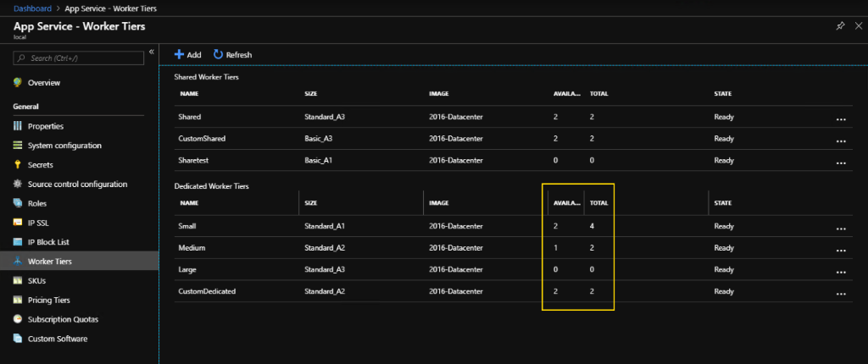Click the Worker Tiers icon
Screen dimensions: 868x364
[18, 261]
